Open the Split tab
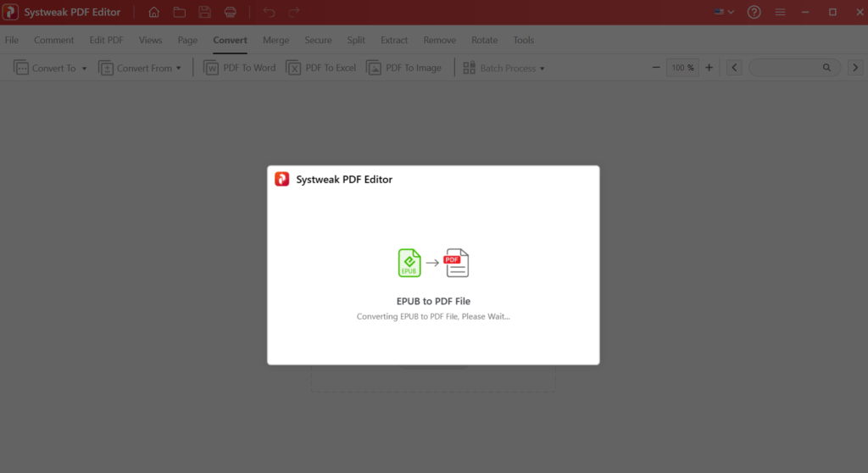The image size is (868, 473). tap(356, 40)
